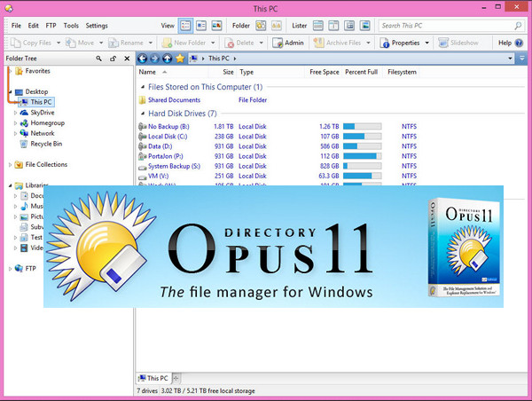Toggle Admin mode button
532x401 pixels.
(288, 43)
